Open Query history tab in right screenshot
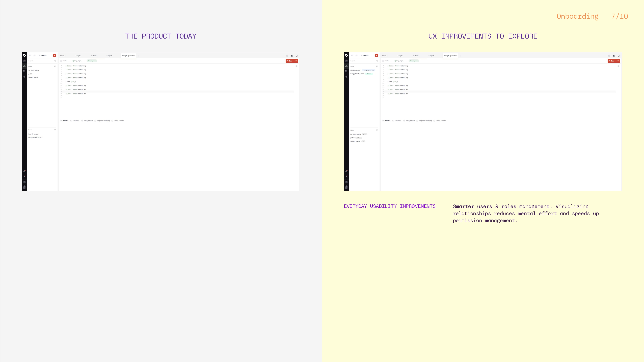The height and width of the screenshot is (362, 644). coord(441,121)
